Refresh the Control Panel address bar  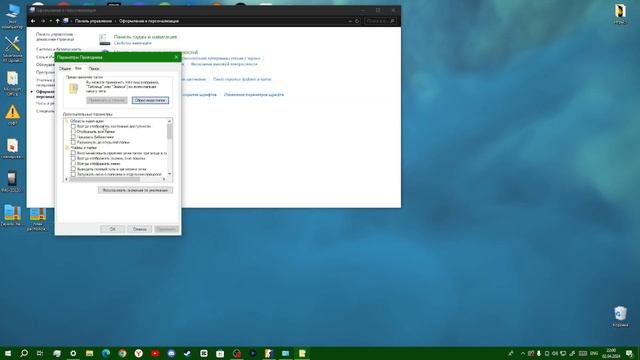click(x=357, y=21)
